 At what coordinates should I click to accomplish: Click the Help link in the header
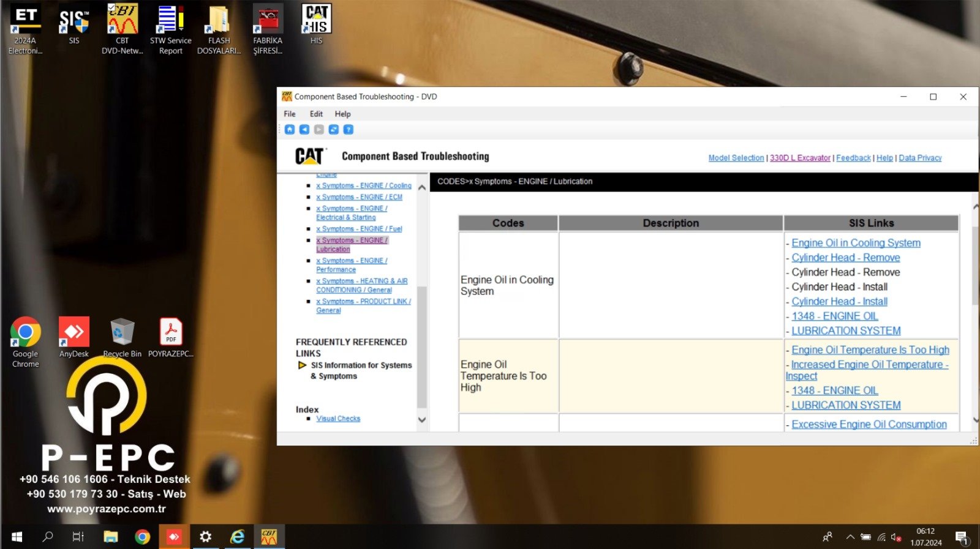(884, 158)
